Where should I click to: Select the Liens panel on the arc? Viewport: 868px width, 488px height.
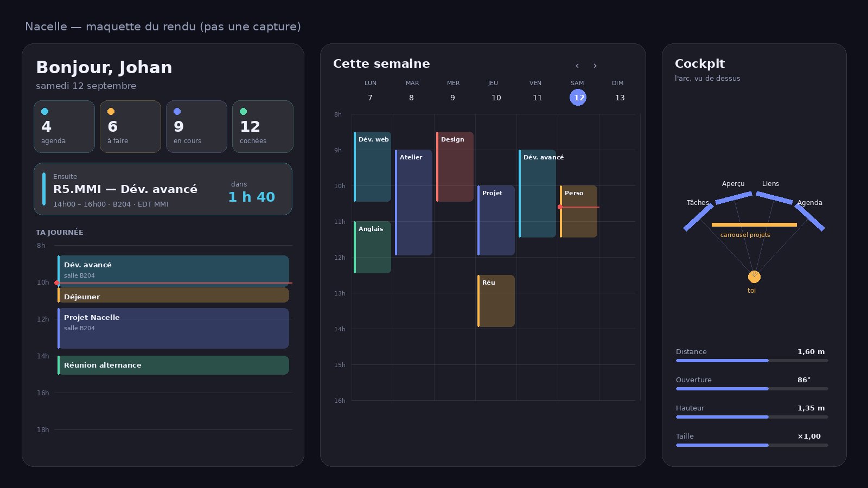click(x=775, y=197)
